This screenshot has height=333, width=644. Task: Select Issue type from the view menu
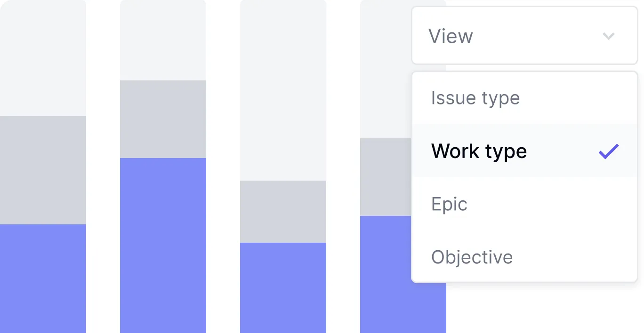(x=475, y=98)
